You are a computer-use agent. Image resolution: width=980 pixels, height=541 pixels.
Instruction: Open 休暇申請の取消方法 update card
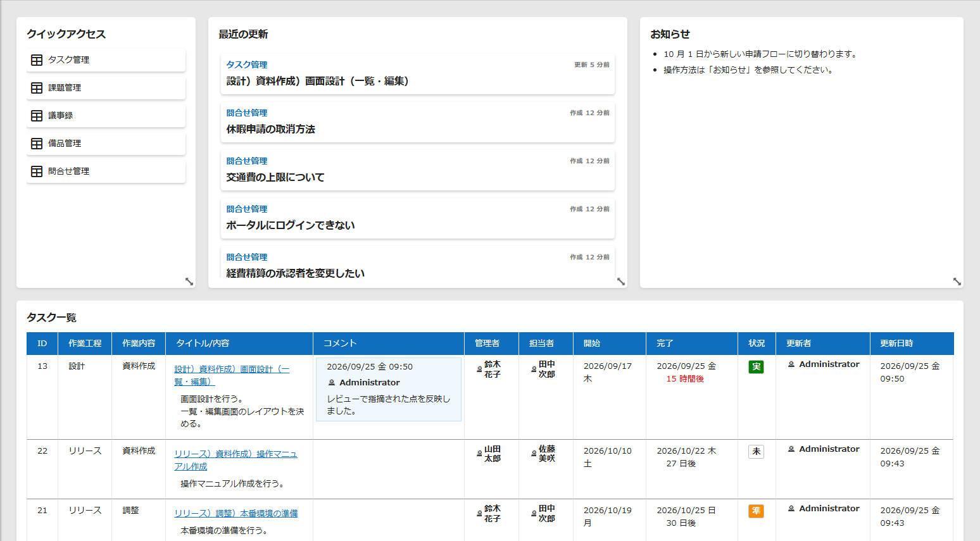418,121
